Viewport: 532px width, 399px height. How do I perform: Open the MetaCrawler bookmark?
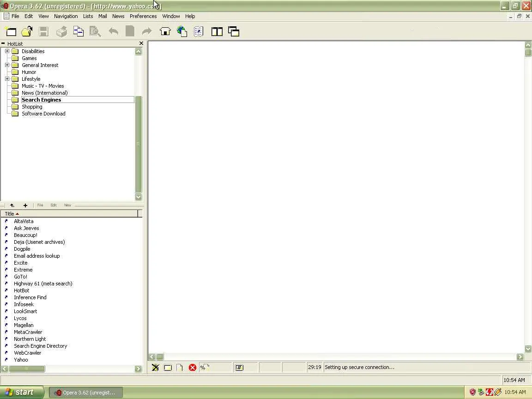click(28, 332)
